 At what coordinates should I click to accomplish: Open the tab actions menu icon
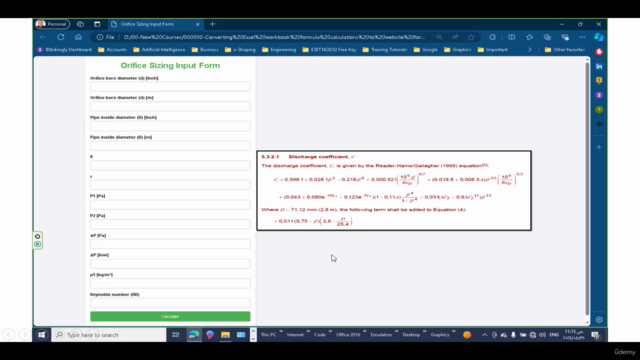click(97, 24)
